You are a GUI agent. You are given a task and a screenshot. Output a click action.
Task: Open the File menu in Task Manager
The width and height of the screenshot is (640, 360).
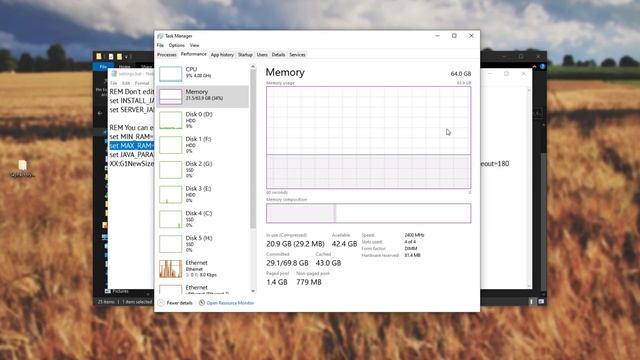(160, 45)
